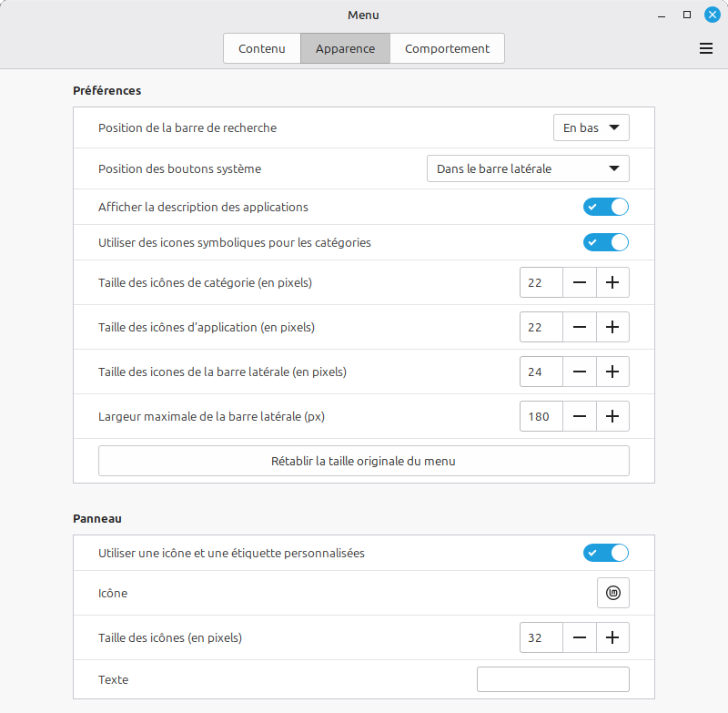Click the sidebar width value field showing 180
Viewport: 728px width, 713px height.
tap(541, 416)
